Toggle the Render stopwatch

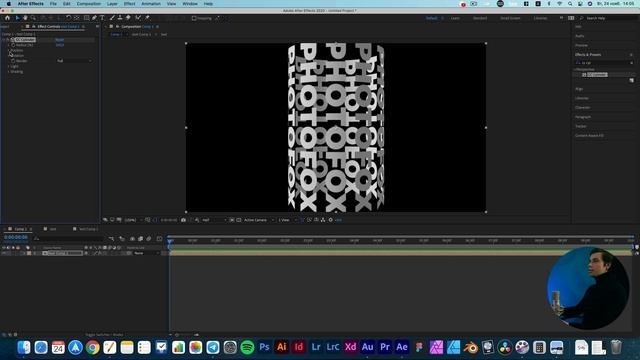13,61
